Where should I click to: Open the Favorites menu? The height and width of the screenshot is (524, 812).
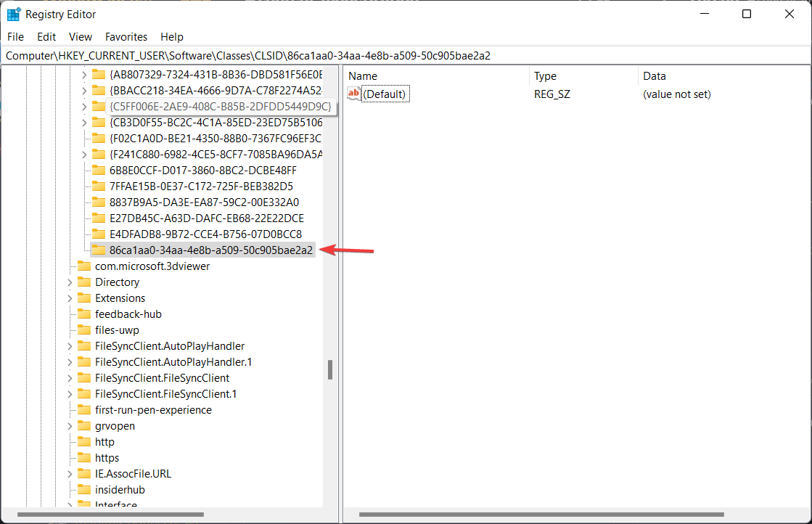[x=126, y=37]
